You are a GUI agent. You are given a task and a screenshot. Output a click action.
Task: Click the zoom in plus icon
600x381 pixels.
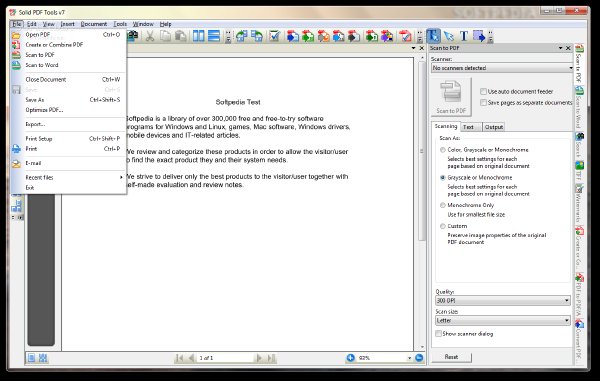351,358
